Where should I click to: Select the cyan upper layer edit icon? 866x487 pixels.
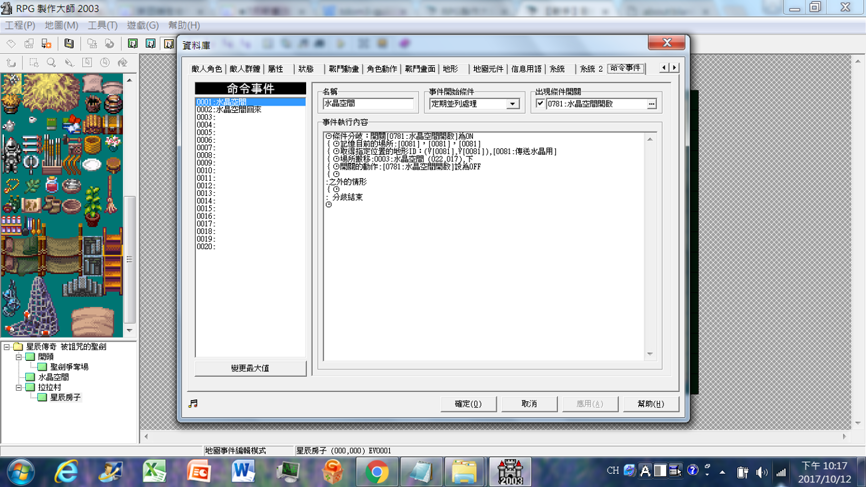150,44
